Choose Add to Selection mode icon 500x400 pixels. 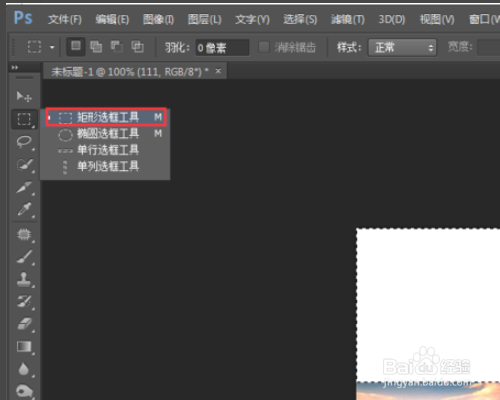(x=96, y=47)
